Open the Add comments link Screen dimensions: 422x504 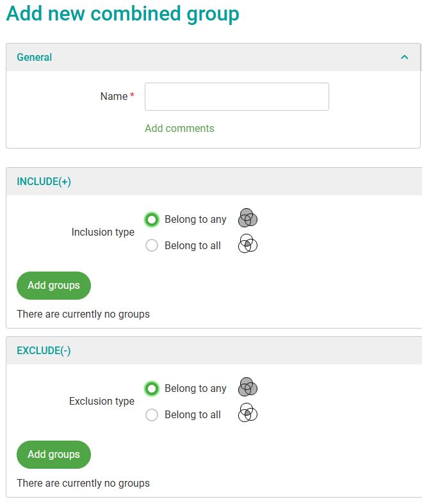(x=179, y=129)
